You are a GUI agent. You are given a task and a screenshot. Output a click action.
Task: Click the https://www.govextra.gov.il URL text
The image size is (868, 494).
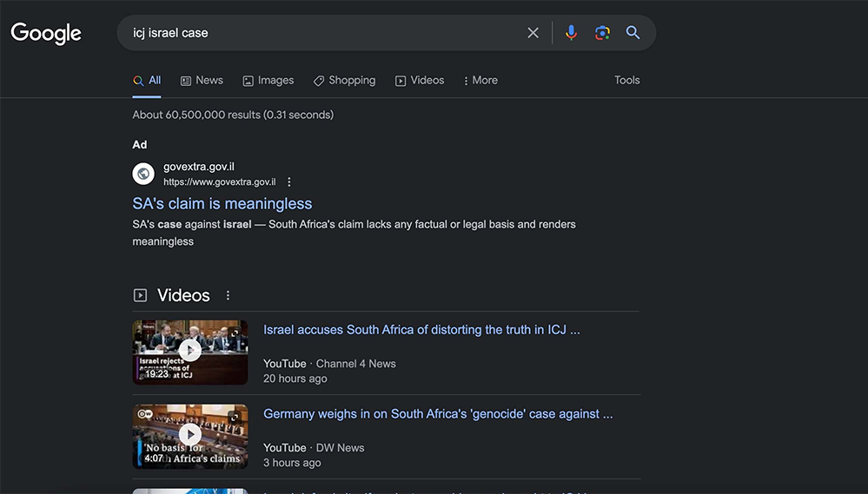click(x=219, y=182)
